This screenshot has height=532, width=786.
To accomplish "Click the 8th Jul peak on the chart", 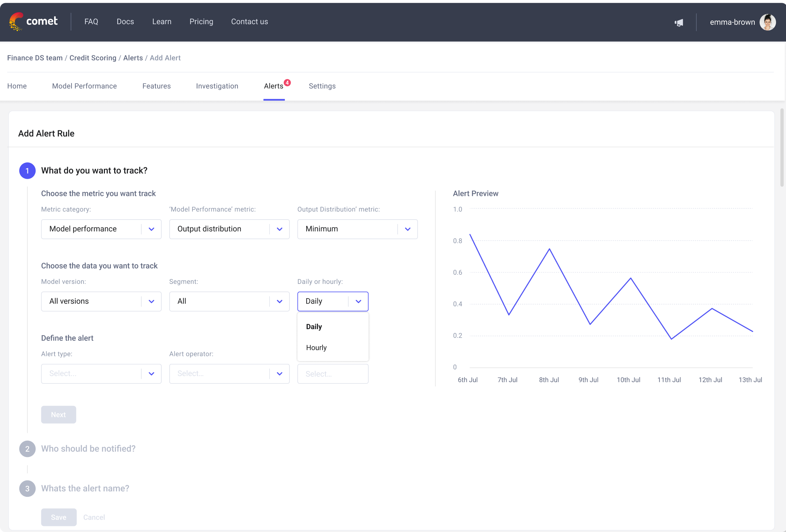I will [x=549, y=249].
